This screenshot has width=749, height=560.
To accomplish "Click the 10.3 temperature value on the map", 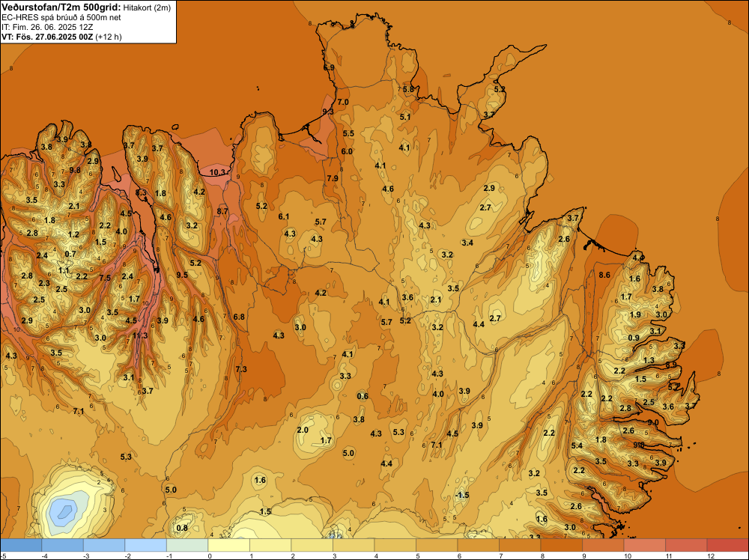I will click(217, 172).
